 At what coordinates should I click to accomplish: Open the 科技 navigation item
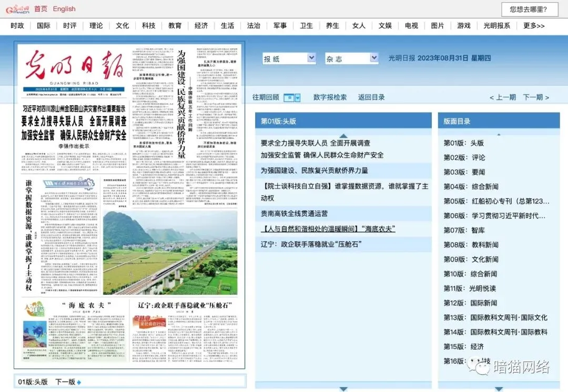point(148,26)
